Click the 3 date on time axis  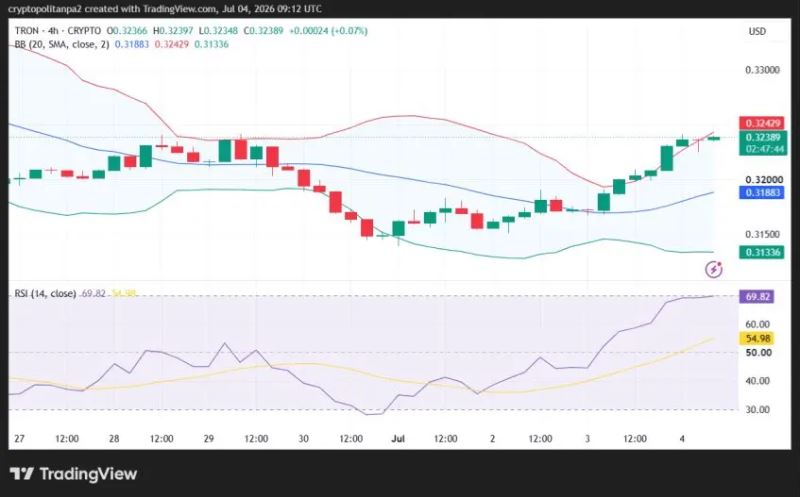(587, 438)
